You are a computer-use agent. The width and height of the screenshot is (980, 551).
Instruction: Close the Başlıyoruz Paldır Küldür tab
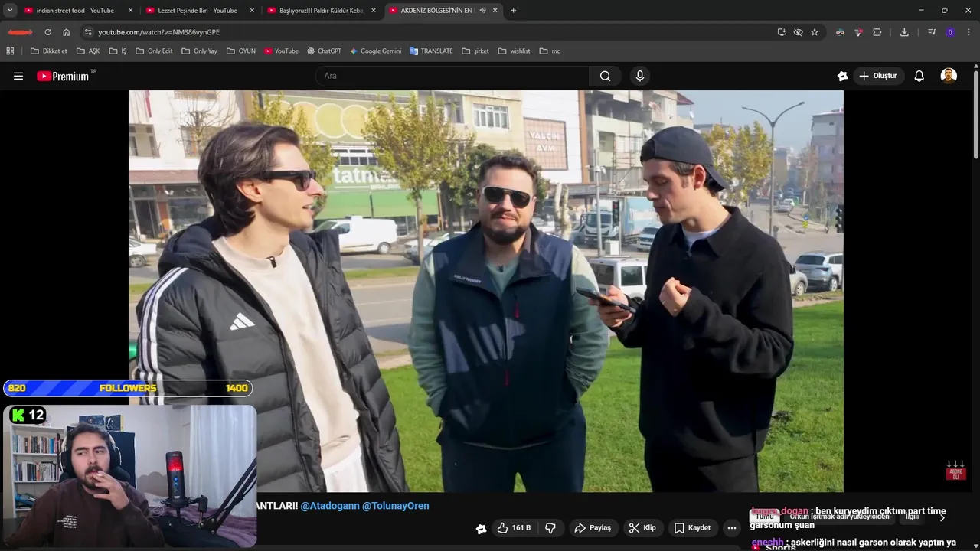tap(374, 11)
